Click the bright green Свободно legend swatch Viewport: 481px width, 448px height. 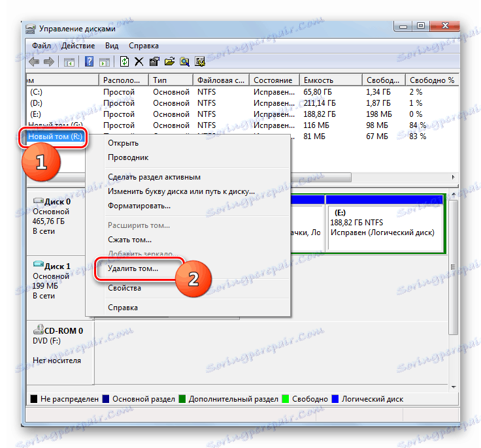point(286,399)
